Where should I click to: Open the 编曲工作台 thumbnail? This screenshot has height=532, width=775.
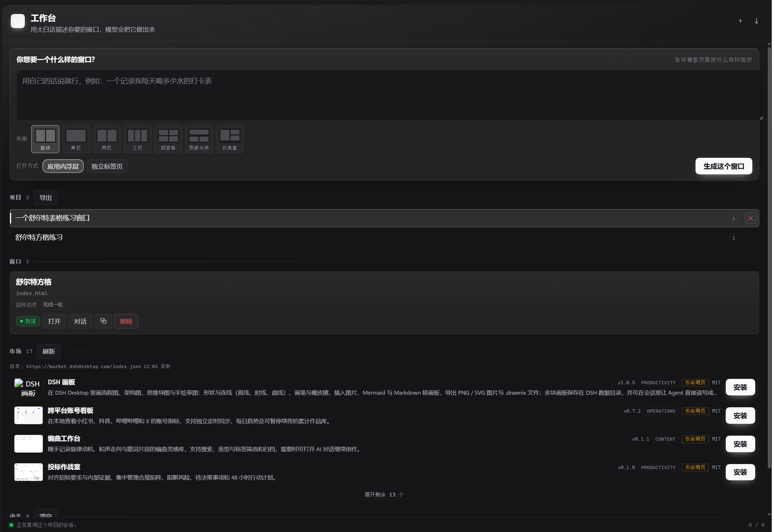pyautogui.click(x=28, y=444)
